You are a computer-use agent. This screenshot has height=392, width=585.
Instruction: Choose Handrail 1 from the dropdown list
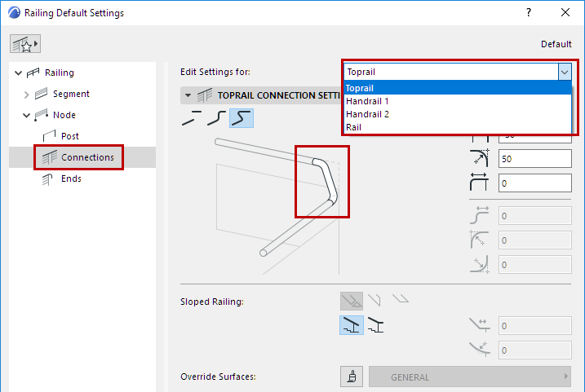click(369, 101)
